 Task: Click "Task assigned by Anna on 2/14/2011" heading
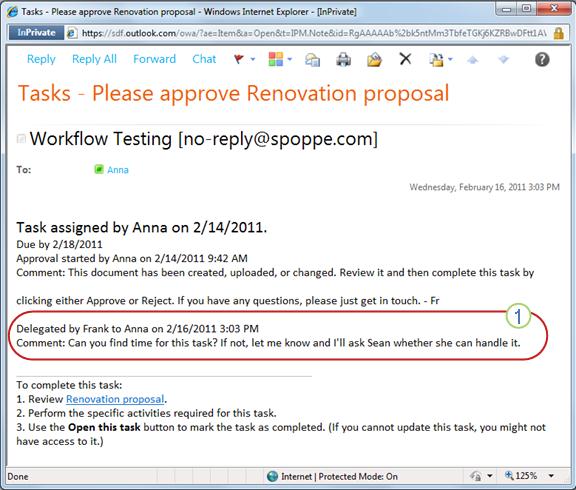pos(141,227)
